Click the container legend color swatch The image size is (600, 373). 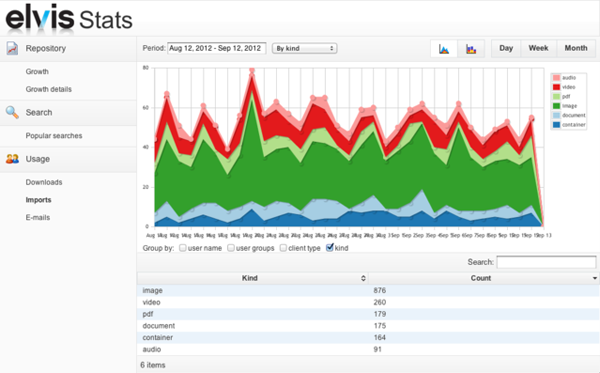click(556, 125)
